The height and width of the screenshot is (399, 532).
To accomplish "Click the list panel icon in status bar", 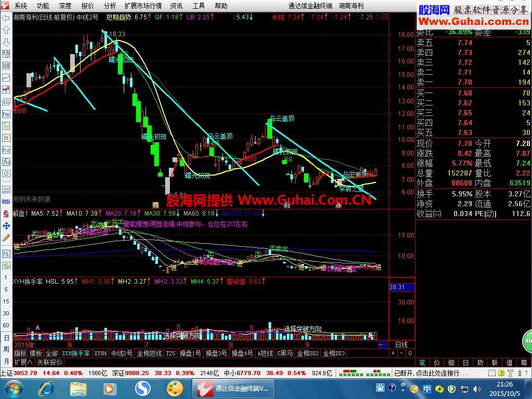I will [492, 373].
